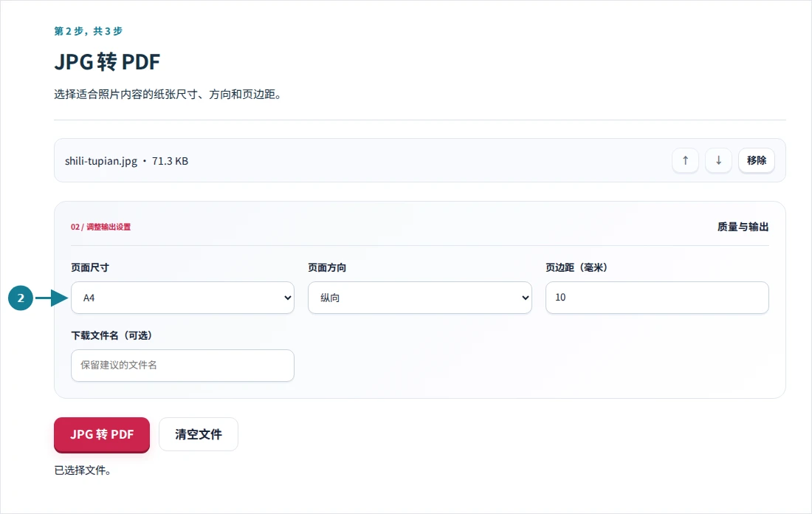Click 移除 to remove the file
812x514 pixels.
756,161
